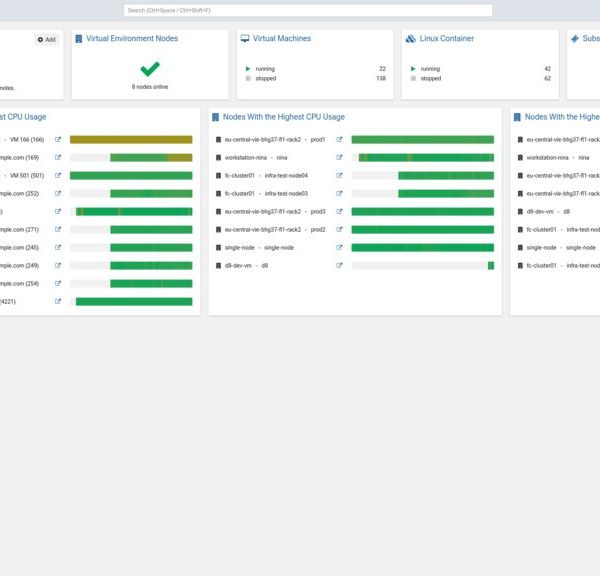Viewport: 600px width, 576px height.
Task: Click the Virtual Environment Nodes server icon
Action: (x=78, y=39)
